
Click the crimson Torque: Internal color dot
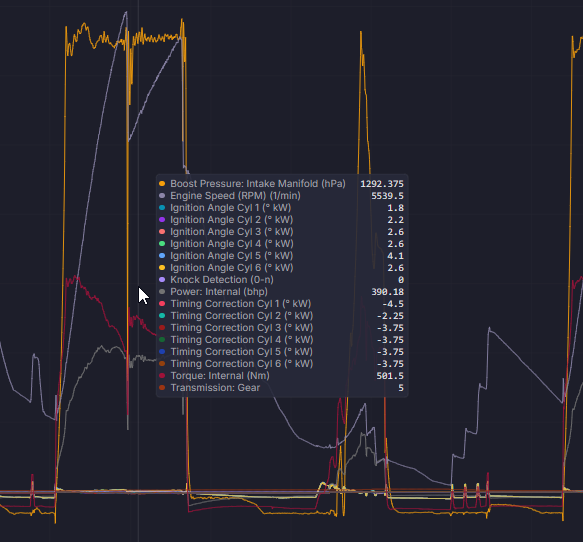point(162,375)
